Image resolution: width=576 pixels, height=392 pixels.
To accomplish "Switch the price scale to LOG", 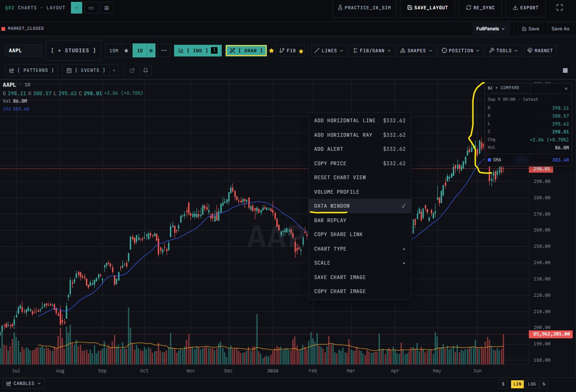I will (x=532, y=384).
